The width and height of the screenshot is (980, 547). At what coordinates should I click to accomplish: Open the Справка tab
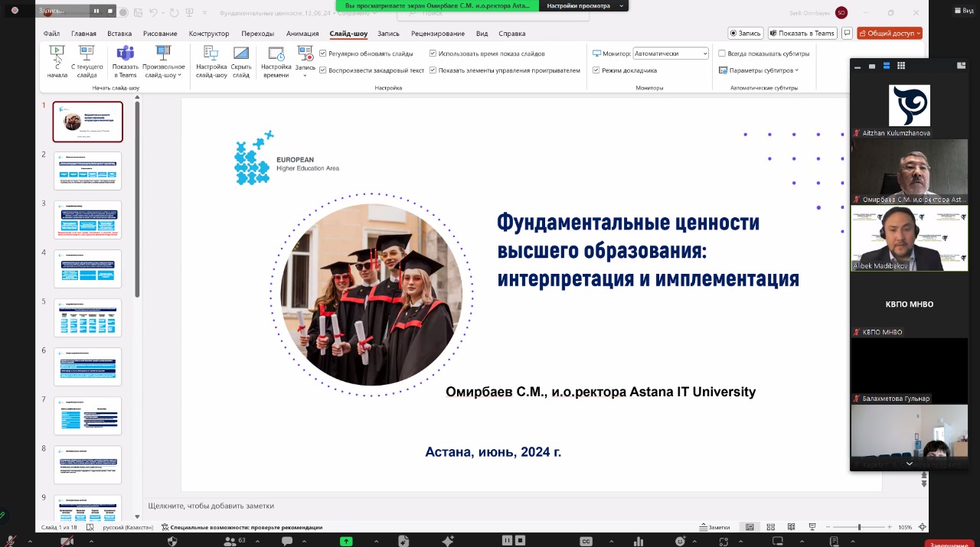(511, 34)
